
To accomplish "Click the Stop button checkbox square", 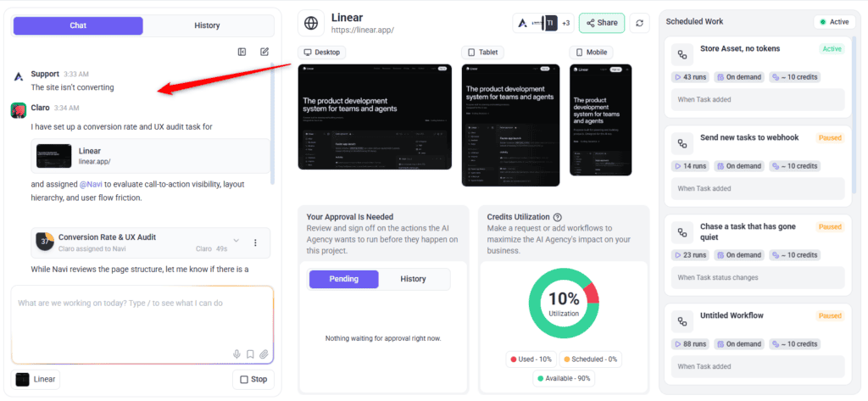I will pyautogui.click(x=243, y=380).
